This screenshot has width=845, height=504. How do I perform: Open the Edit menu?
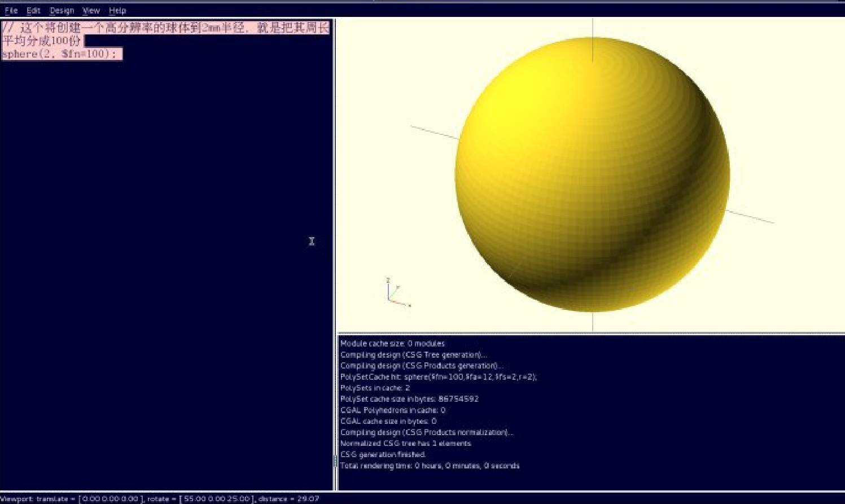[33, 10]
